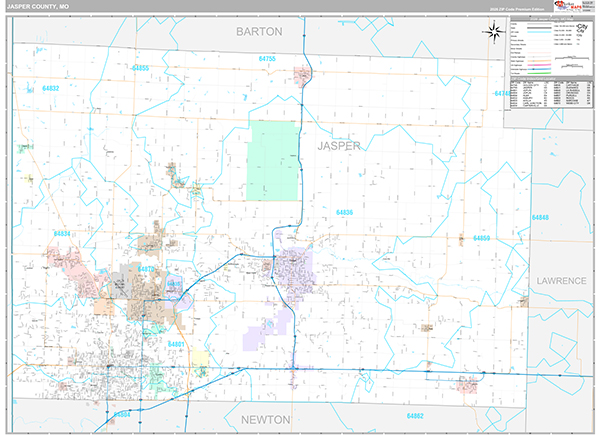Image resolution: width=600 pixels, height=435 pixels.
Task: Click ZIP code label 64870
Action: pos(146,269)
